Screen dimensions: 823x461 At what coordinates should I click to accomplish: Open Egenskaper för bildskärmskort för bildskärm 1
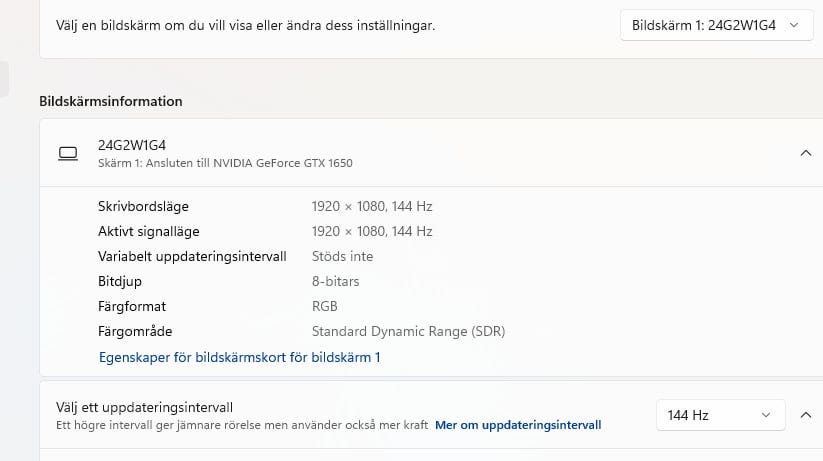click(239, 358)
